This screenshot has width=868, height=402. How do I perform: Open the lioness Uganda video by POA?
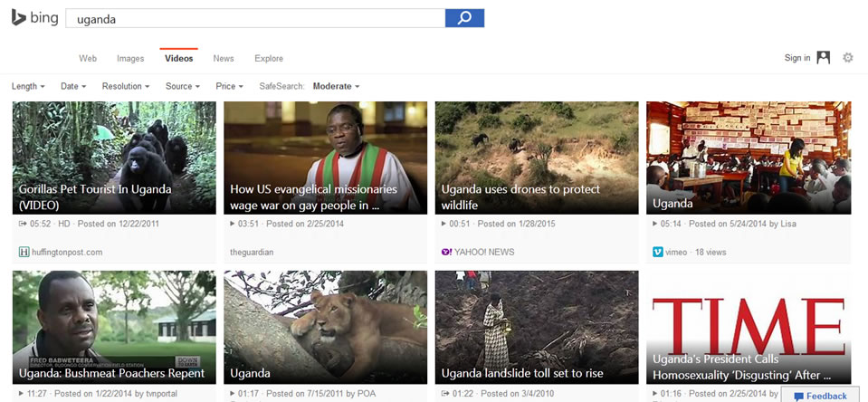(x=326, y=327)
